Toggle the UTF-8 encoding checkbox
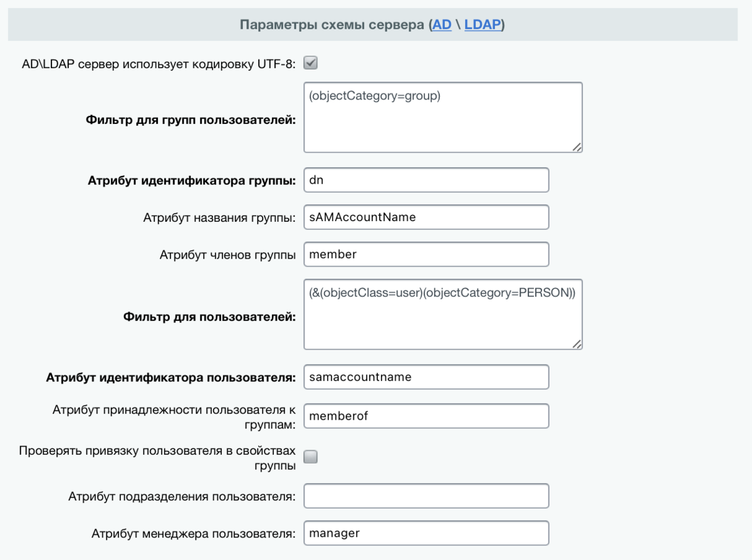Image resolution: width=752 pixels, height=560 pixels. [311, 63]
